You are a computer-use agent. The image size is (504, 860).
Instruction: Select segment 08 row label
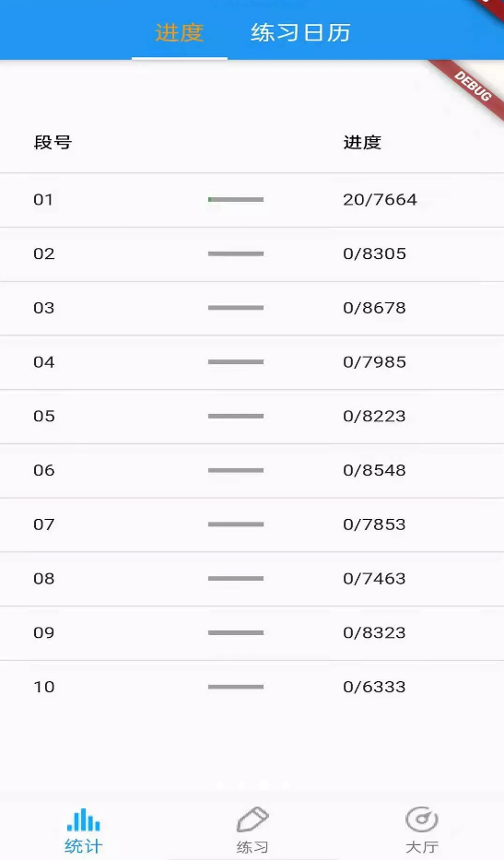tap(44, 579)
